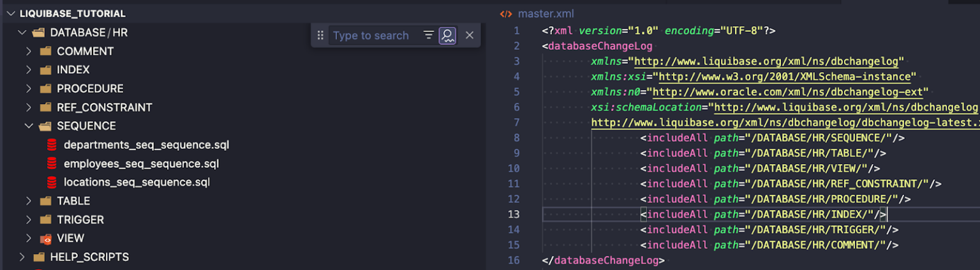Screen dimensions: 980x270
Task: Click the XML file icon beside master.xml
Action: pos(505,13)
